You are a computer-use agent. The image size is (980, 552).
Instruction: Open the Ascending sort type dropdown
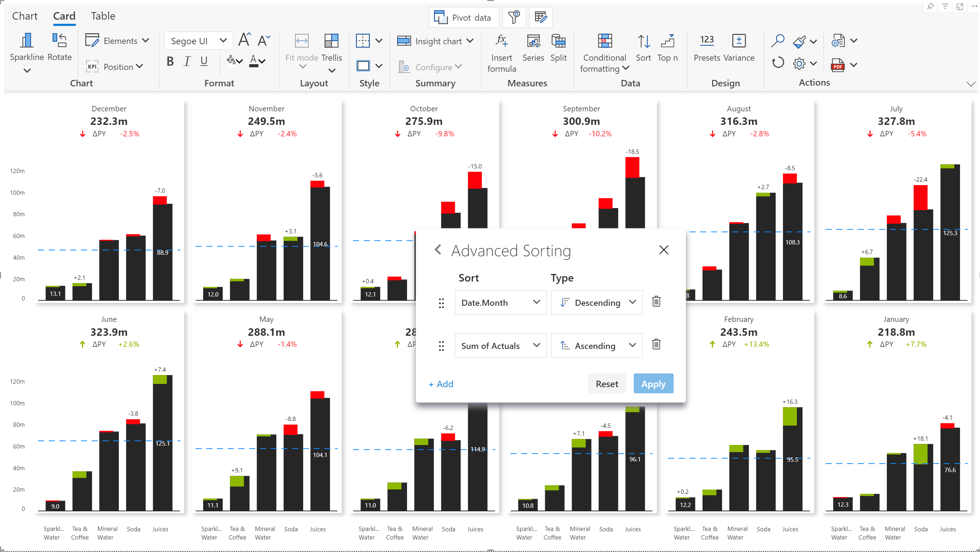(597, 345)
